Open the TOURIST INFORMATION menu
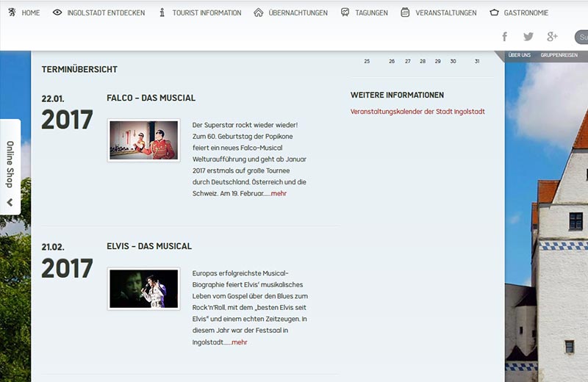 [x=207, y=12]
